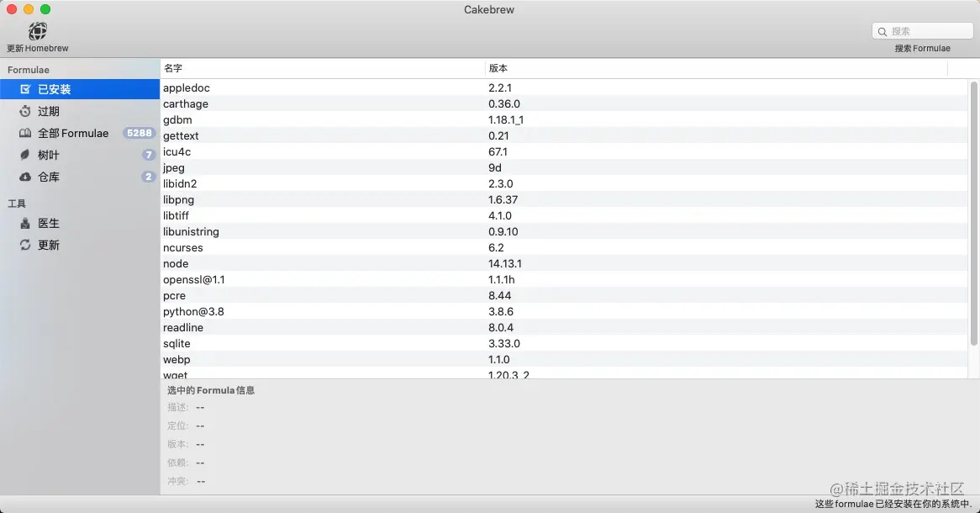
Task: Click the 已安装 checkmark icon in sidebar
Action: (25, 89)
